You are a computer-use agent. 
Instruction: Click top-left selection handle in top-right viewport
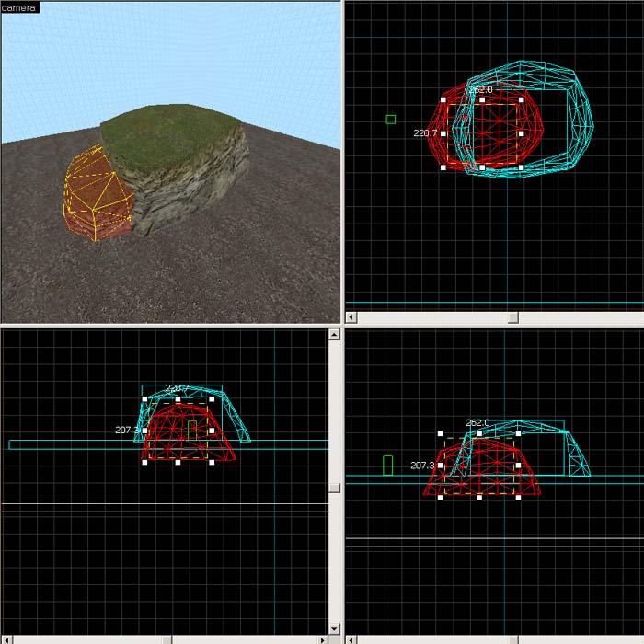[443, 99]
